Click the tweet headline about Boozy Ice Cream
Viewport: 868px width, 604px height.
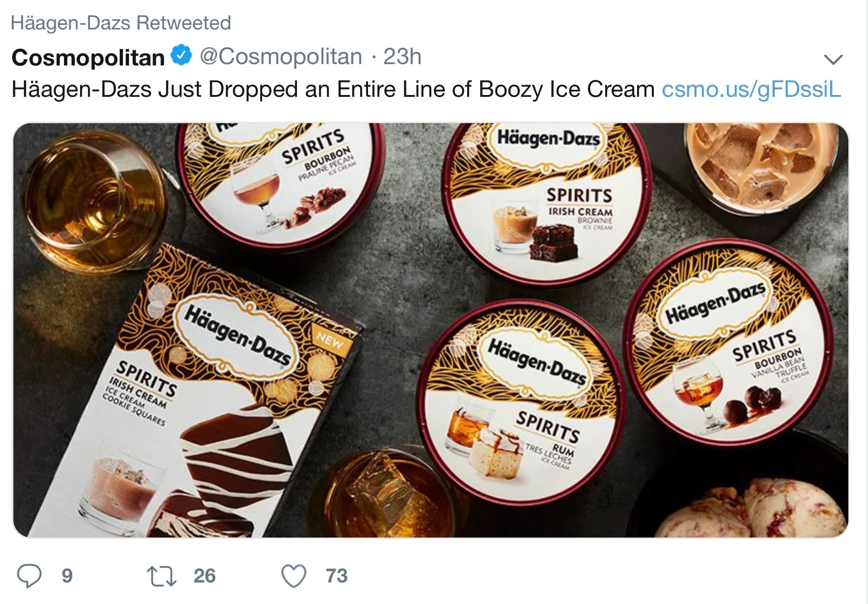tap(333, 89)
